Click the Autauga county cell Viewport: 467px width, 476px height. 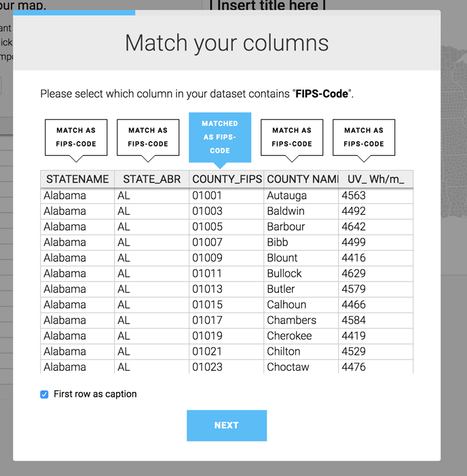tap(301, 195)
